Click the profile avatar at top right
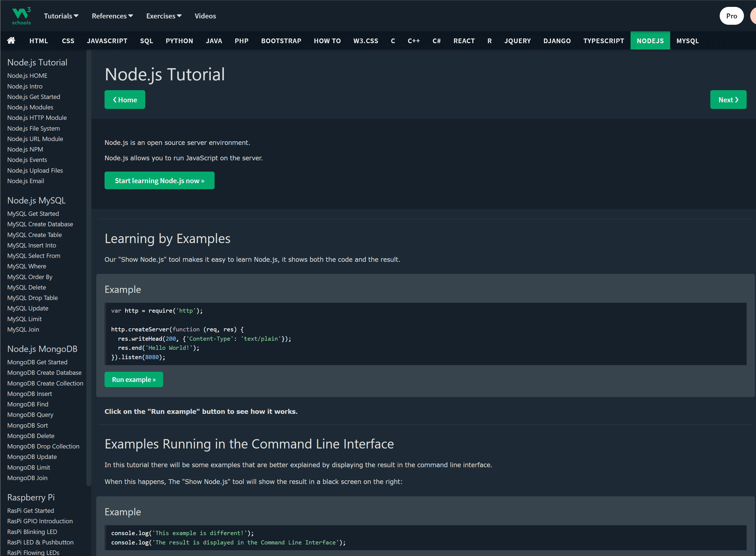This screenshot has height=556, width=756. [753, 16]
